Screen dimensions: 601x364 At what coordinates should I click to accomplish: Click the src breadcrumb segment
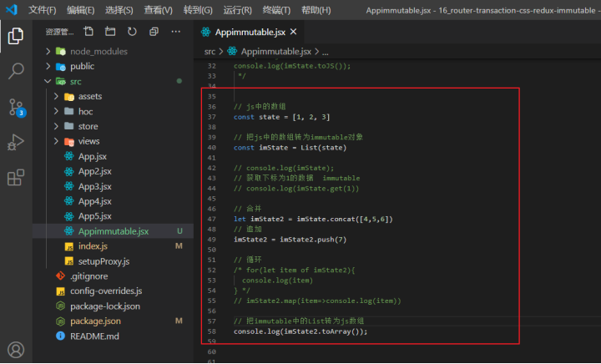click(210, 51)
